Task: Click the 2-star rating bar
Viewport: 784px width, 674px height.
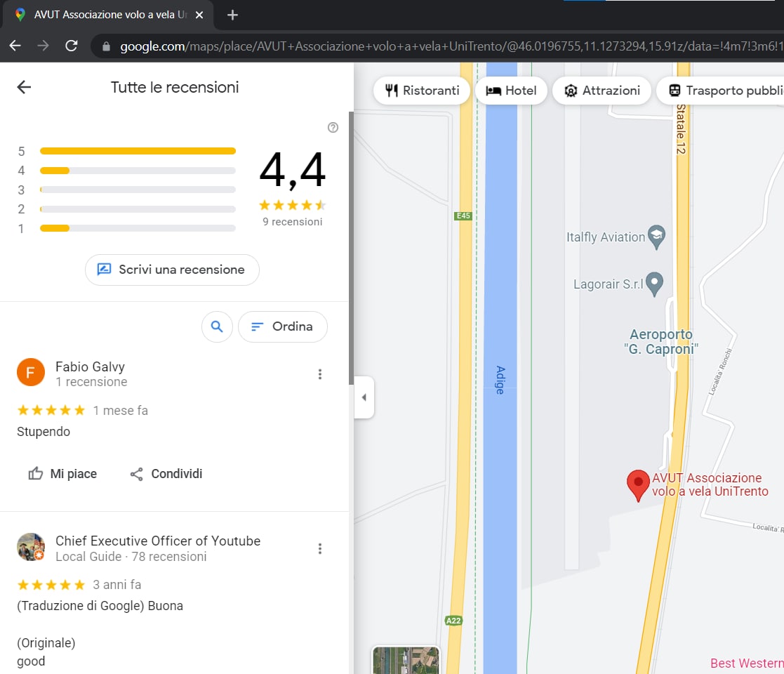Action: coord(138,209)
